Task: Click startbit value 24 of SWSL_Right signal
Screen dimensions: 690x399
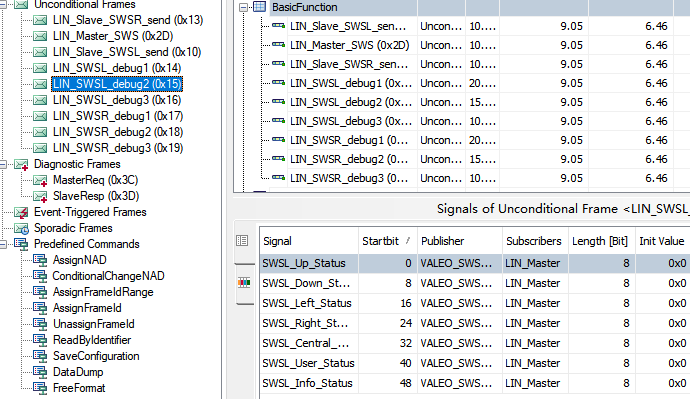Action: pyautogui.click(x=406, y=323)
